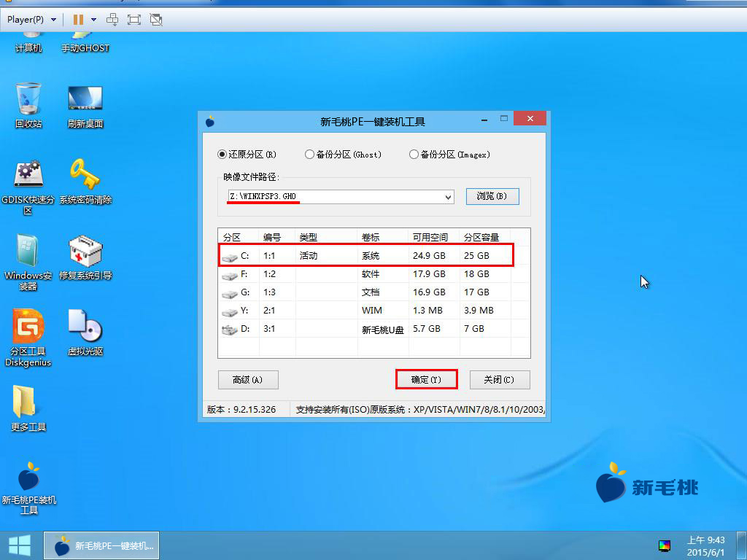The width and height of the screenshot is (747, 560).
Task: Click the G: drive icon in partition list
Action: [230, 293]
